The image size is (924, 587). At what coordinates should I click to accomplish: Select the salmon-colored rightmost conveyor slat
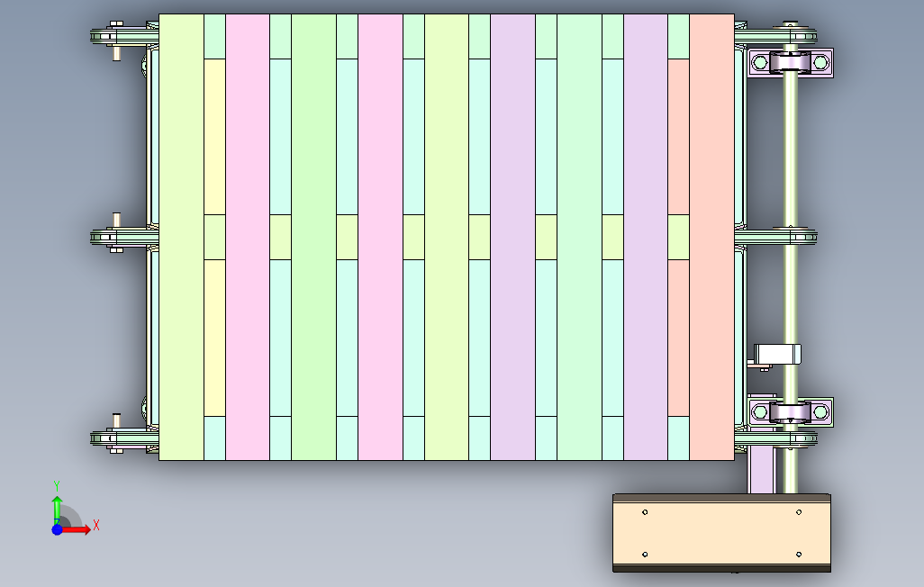point(711,237)
